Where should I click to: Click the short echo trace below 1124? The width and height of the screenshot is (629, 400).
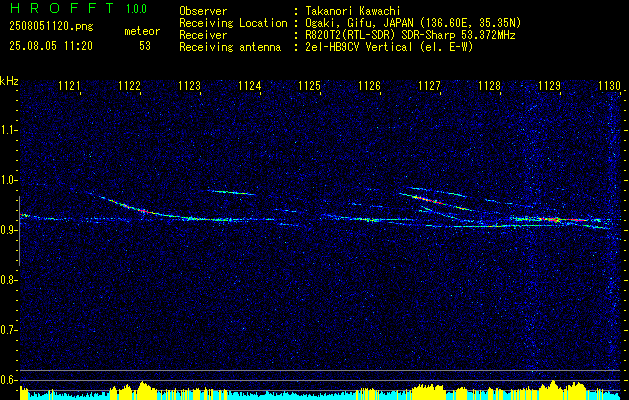[231, 192]
